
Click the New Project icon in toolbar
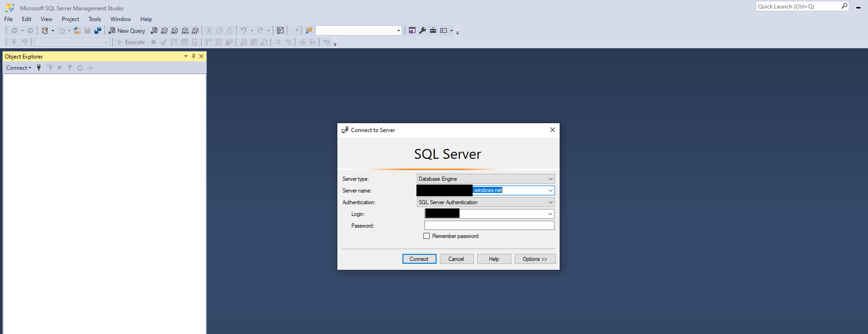pyautogui.click(x=45, y=30)
